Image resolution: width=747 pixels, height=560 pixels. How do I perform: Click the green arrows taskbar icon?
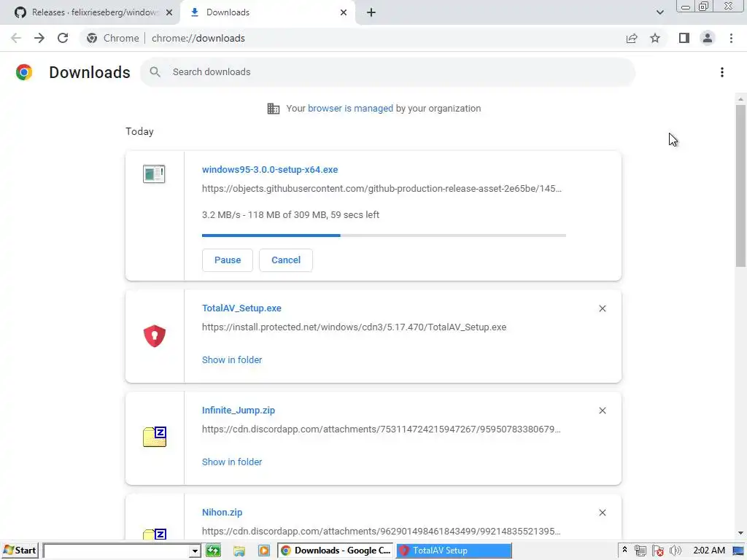[x=214, y=551]
